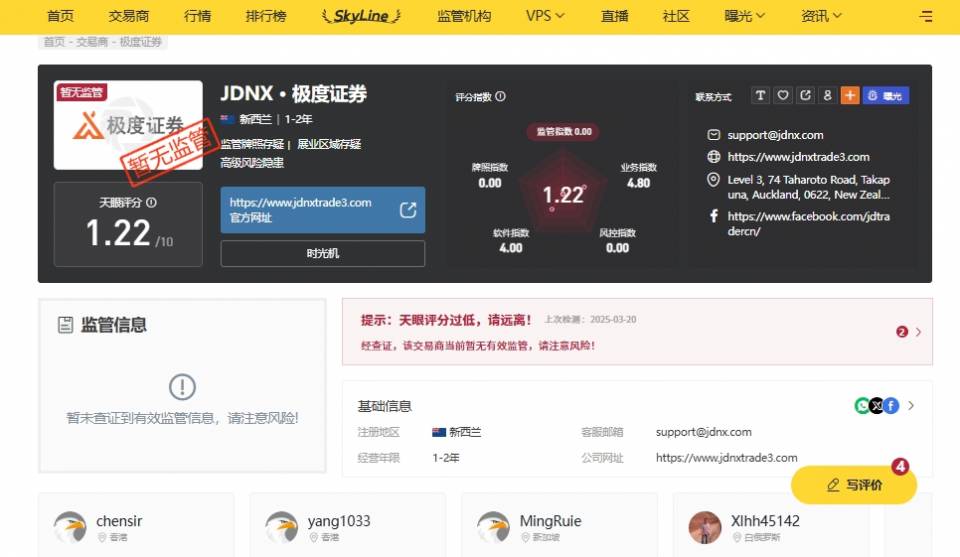The height and width of the screenshot is (557, 960).
Task: Expand 基础信息 with the chevron arrow
Action: (911, 405)
